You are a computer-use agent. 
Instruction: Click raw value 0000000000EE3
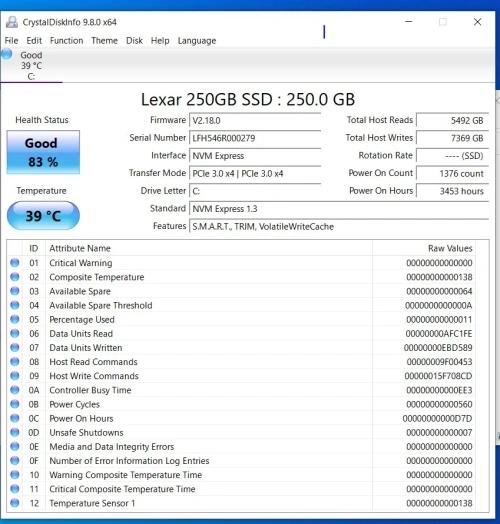(x=440, y=390)
